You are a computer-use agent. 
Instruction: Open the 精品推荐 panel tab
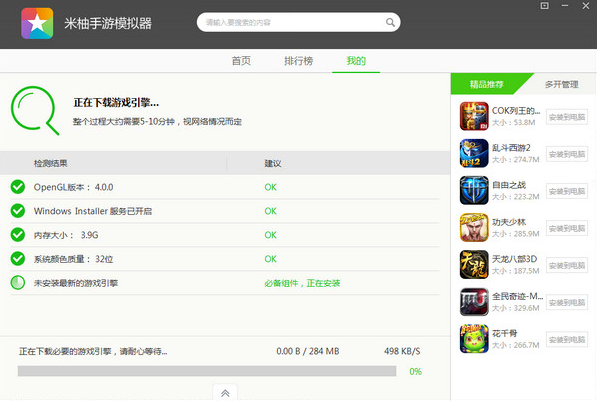click(487, 84)
